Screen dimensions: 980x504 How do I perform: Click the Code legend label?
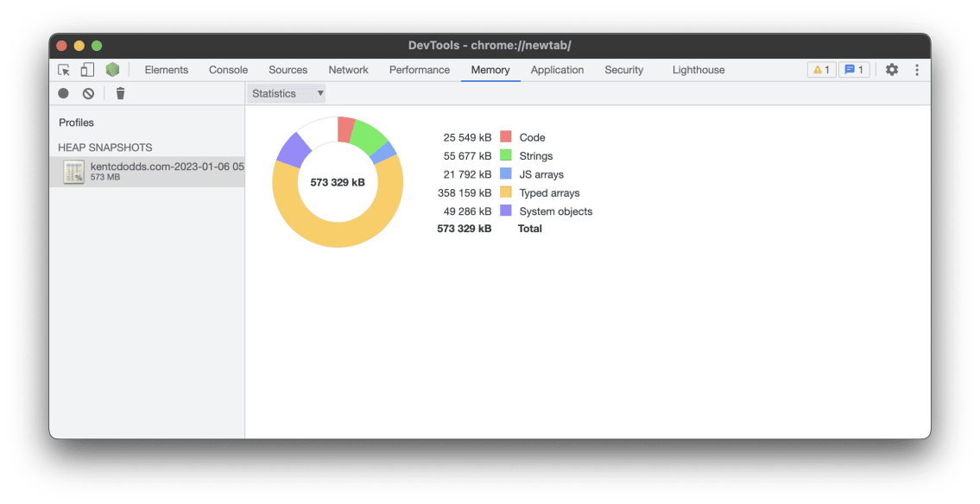532,137
